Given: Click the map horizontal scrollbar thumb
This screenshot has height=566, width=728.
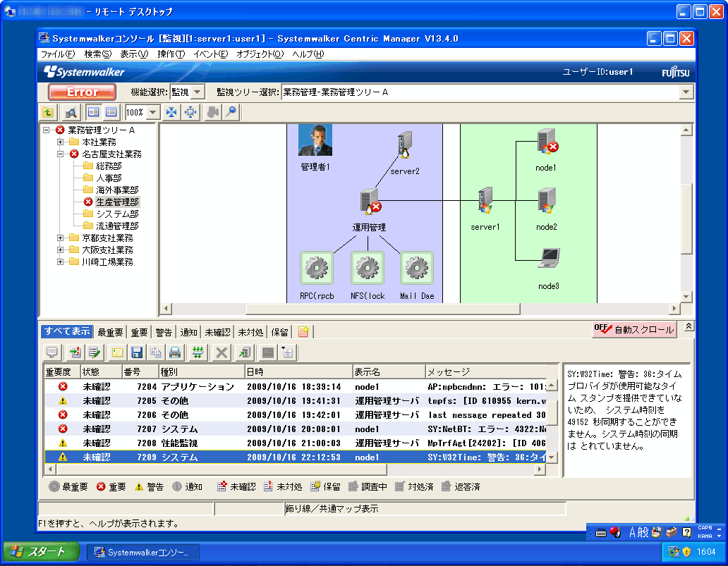Looking at the screenshot, I should (382, 309).
